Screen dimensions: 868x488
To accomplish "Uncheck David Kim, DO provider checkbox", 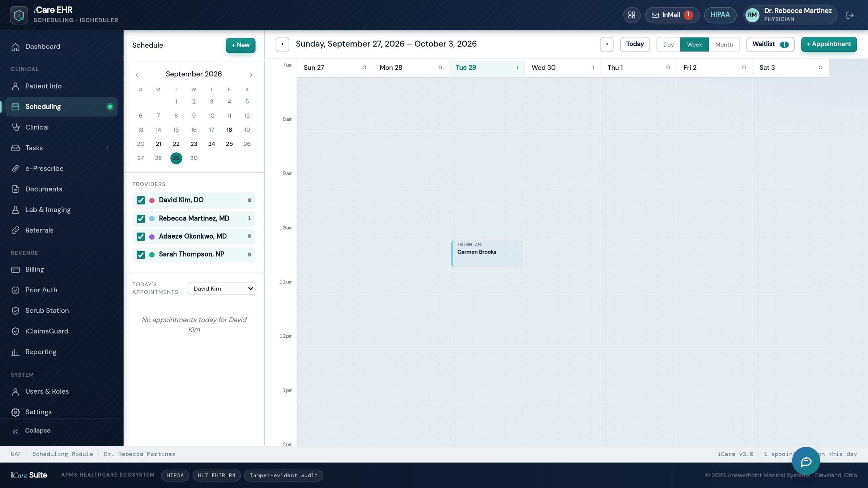I will (141, 200).
